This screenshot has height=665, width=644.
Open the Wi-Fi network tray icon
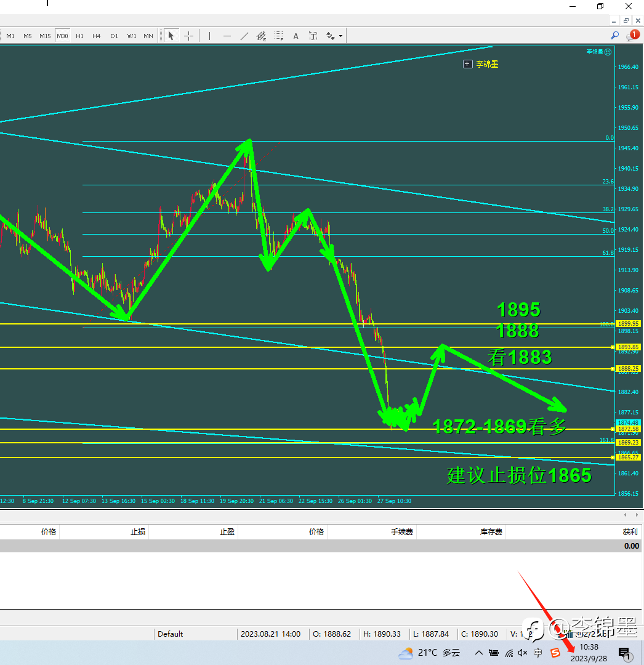tap(509, 653)
